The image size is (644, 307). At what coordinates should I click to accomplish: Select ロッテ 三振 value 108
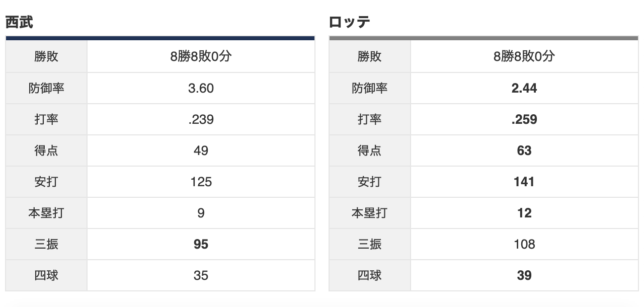524,244
